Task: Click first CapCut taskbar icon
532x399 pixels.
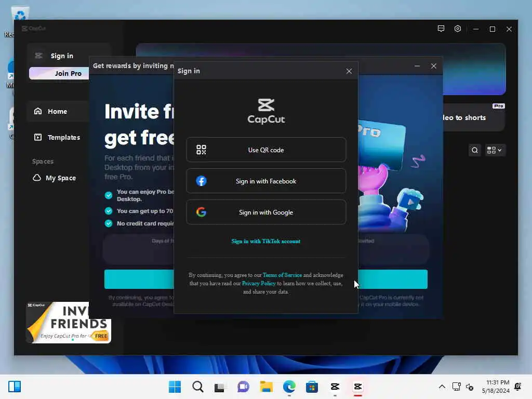Action: tap(335, 387)
